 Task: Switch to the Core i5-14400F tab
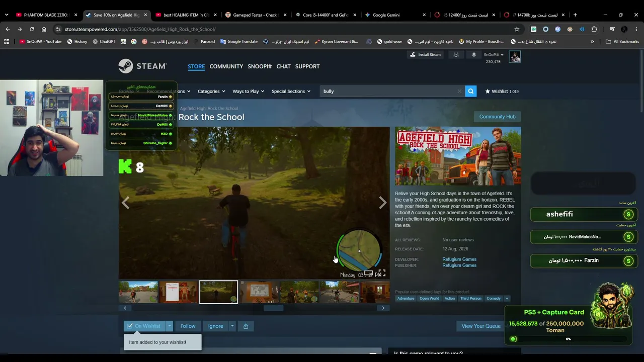coord(326,15)
